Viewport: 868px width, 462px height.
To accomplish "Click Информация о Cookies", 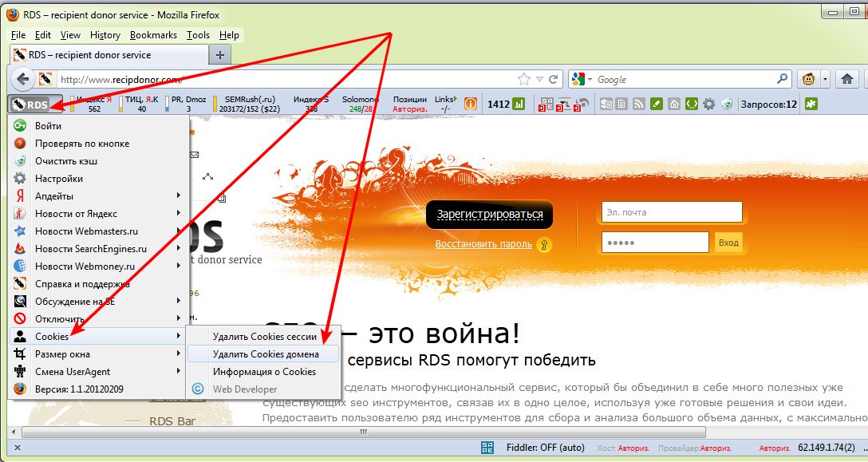I will click(263, 372).
